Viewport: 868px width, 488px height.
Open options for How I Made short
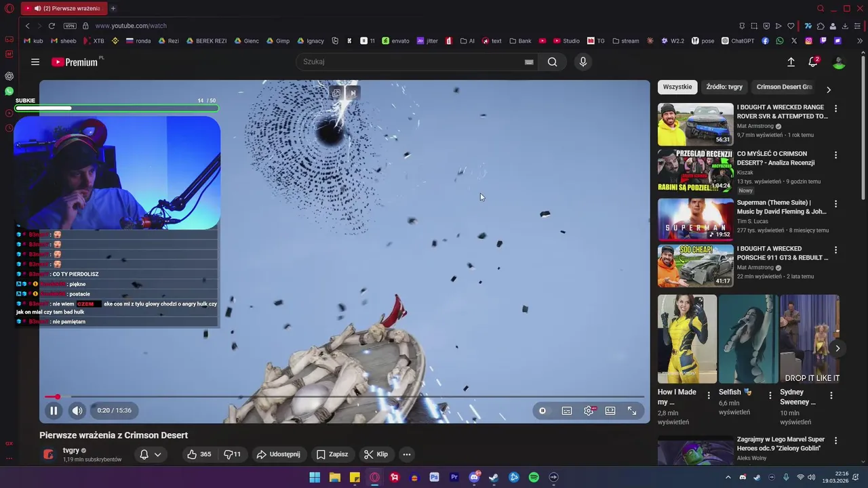point(709,395)
